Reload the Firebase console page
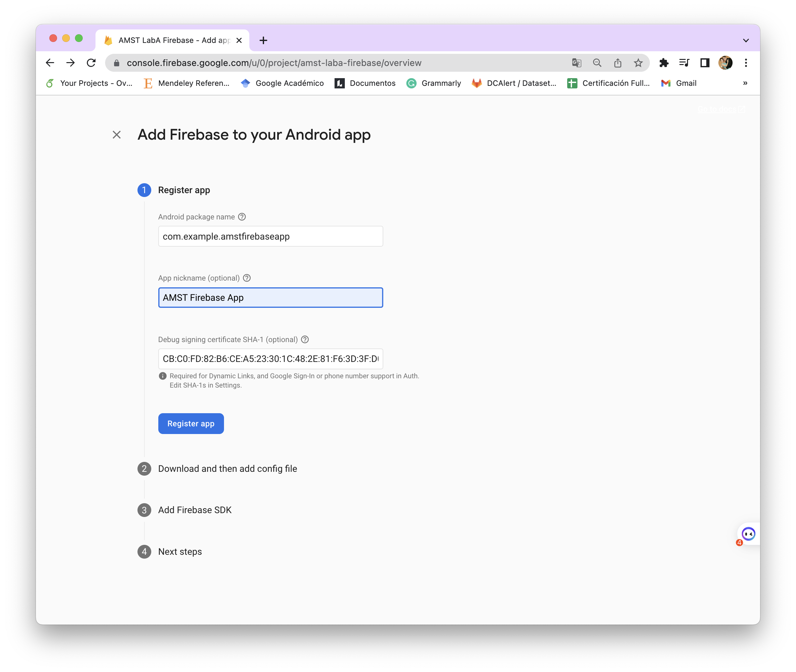Image resolution: width=796 pixels, height=672 pixels. point(91,63)
